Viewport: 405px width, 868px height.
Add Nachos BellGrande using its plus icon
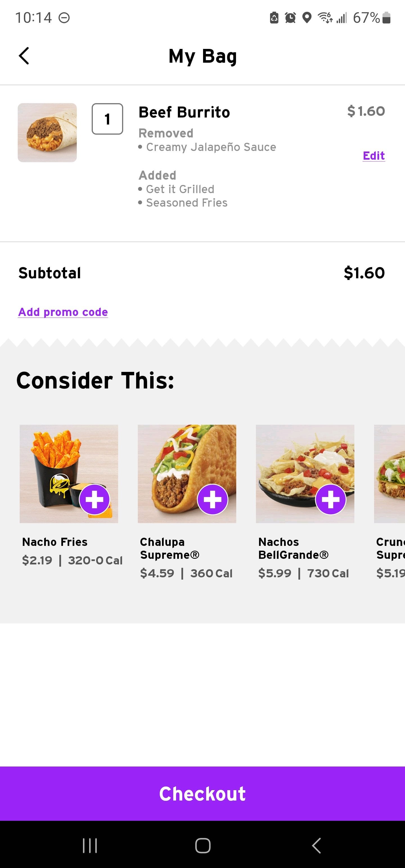pos(330,499)
